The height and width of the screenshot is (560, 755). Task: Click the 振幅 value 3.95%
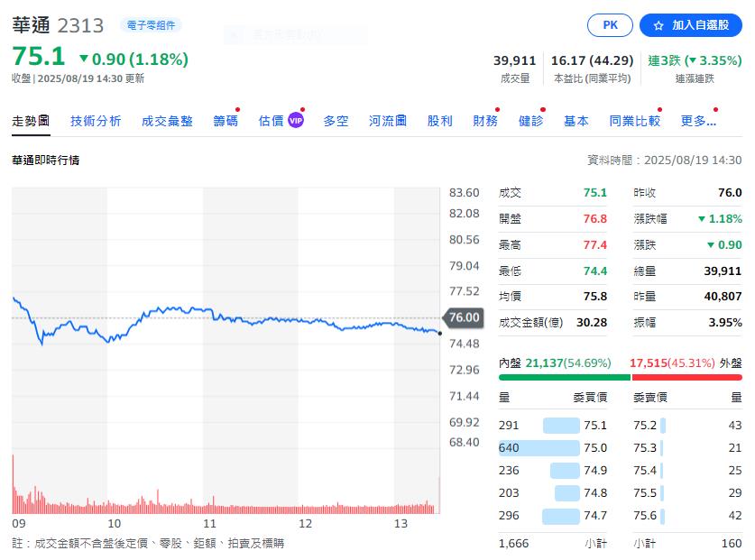tap(725, 322)
